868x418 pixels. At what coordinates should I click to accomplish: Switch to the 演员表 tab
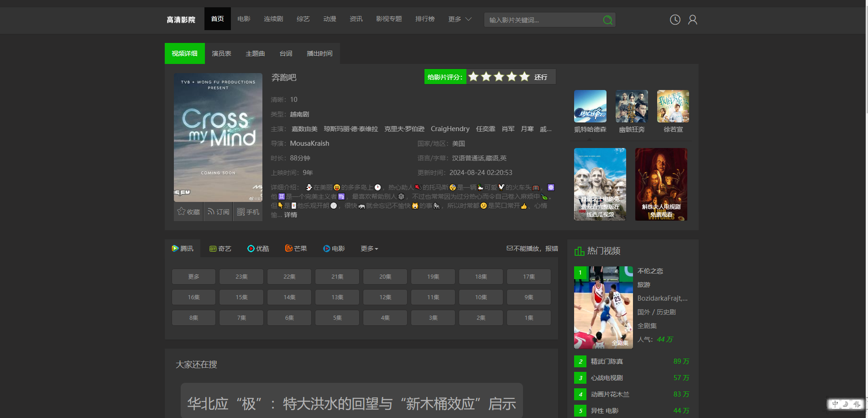click(x=221, y=53)
